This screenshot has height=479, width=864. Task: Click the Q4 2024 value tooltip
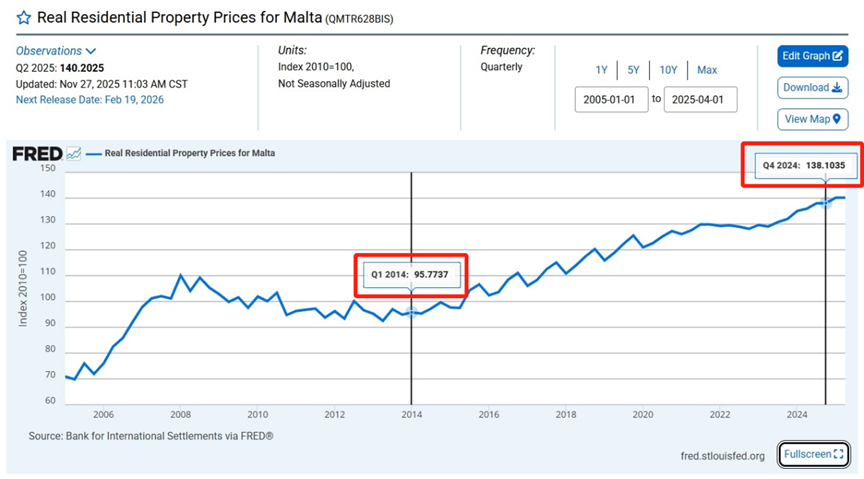(800, 165)
